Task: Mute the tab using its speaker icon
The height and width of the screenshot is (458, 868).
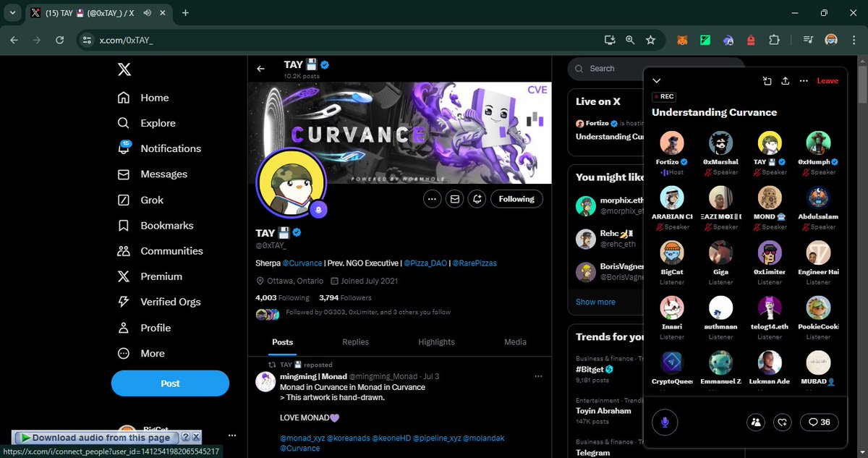Action: (x=148, y=13)
